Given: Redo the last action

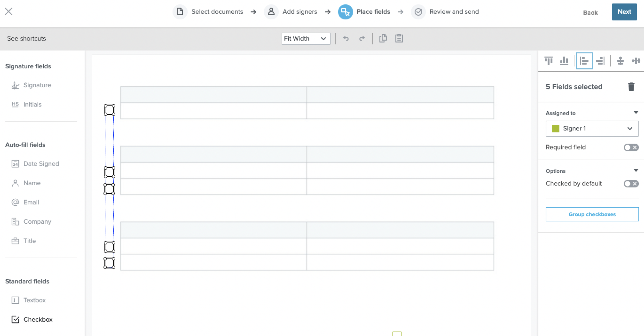Looking at the screenshot, I should tap(362, 38).
